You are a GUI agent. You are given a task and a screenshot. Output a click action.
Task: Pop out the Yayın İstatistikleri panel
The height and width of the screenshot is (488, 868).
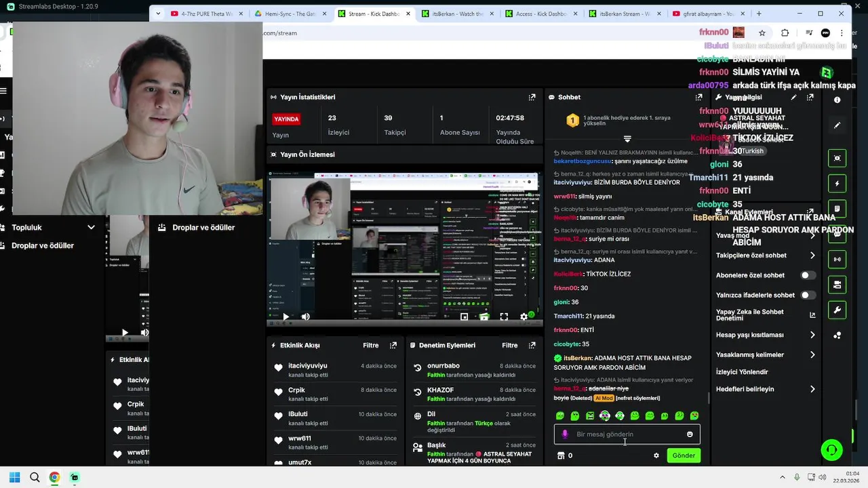pos(532,97)
